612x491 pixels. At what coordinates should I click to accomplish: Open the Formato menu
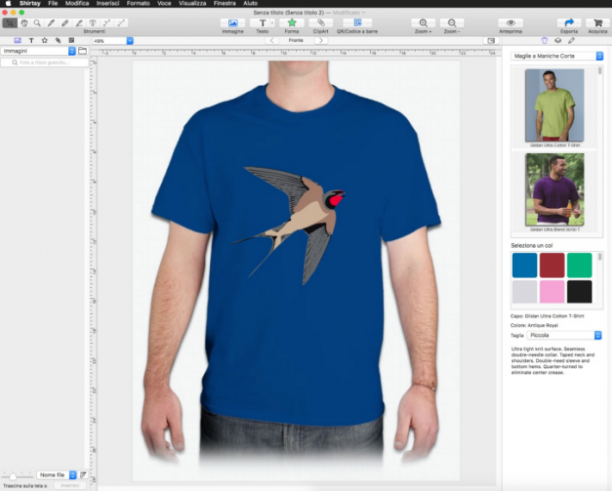click(138, 3)
